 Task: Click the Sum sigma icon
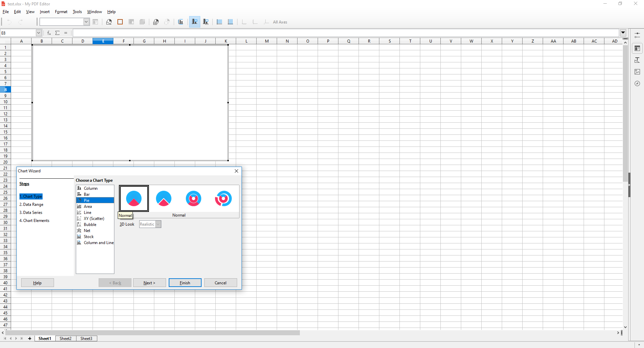57,33
